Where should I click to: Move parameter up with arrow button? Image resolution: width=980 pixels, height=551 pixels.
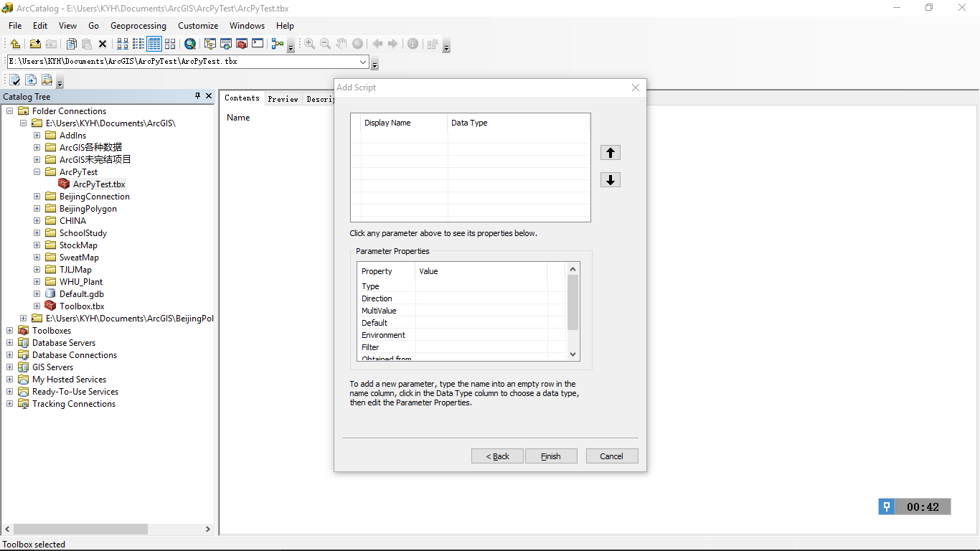[x=611, y=153]
